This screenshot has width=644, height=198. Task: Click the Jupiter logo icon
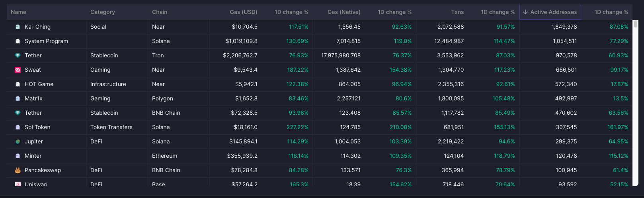[x=18, y=141]
